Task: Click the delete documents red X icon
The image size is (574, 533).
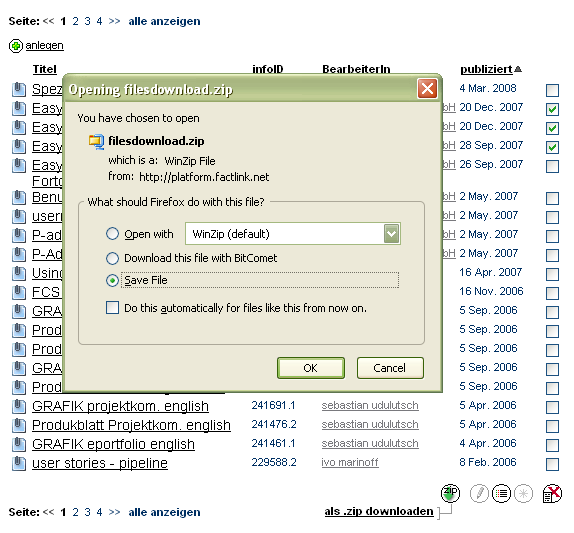Action: coord(552,493)
